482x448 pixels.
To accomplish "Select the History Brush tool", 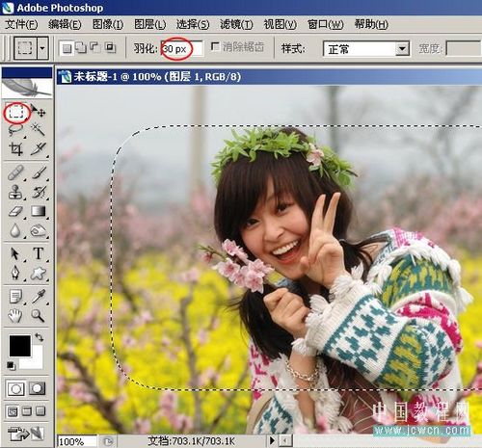I will [x=39, y=192].
